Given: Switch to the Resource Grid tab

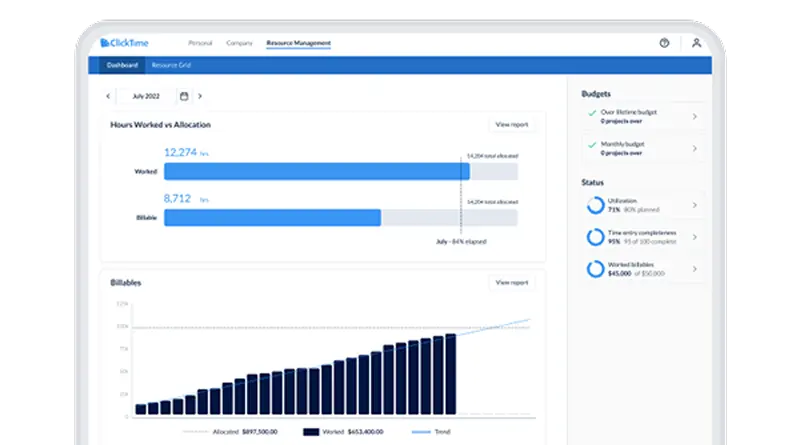Looking at the screenshot, I should (171, 65).
